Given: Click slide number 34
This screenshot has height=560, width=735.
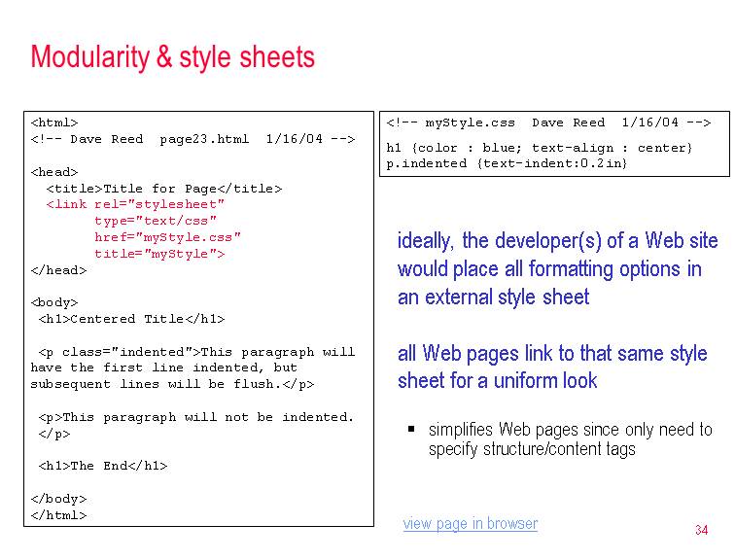Looking at the screenshot, I should (701, 530).
